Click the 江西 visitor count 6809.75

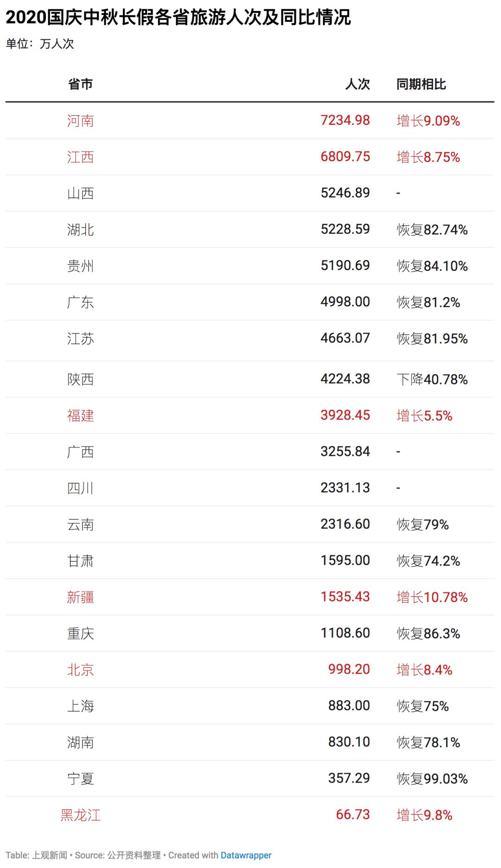[x=345, y=156]
